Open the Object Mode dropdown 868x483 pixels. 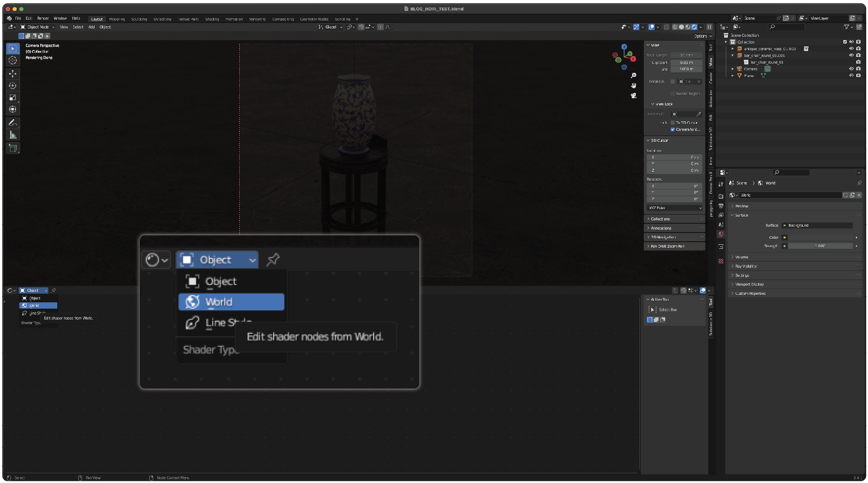point(38,27)
